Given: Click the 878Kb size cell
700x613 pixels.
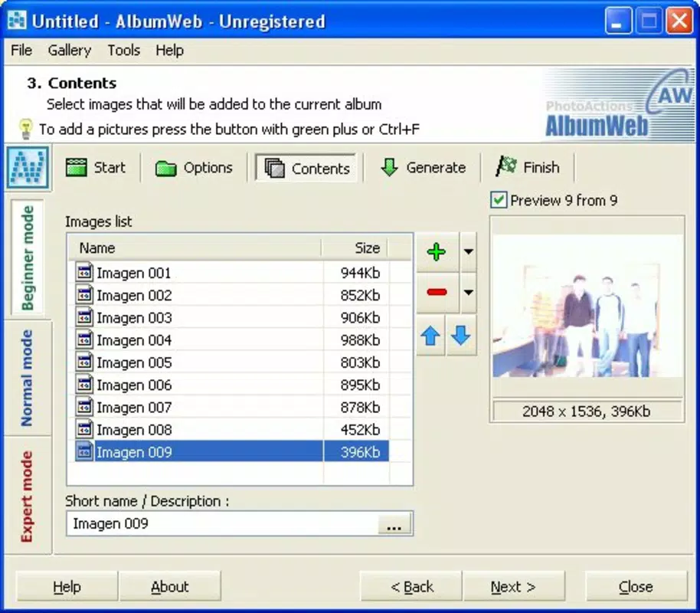Looking at the screenshot, I should [x=360, y=407].
